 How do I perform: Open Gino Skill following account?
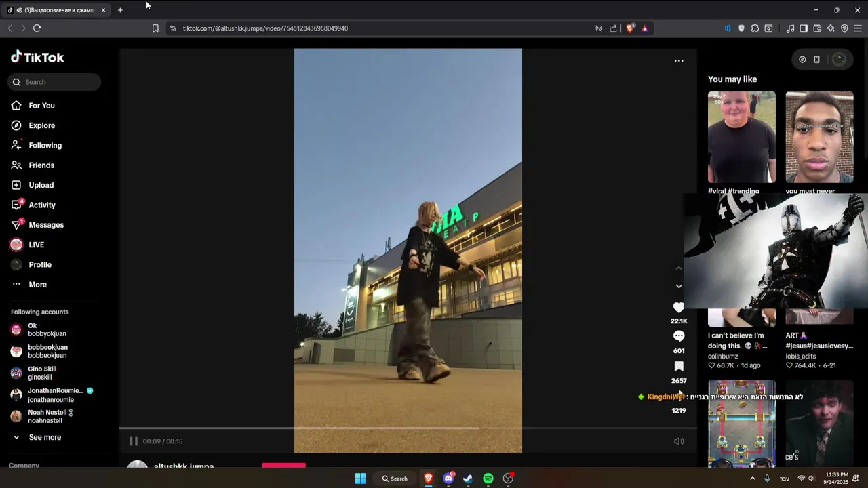point(42,373)
